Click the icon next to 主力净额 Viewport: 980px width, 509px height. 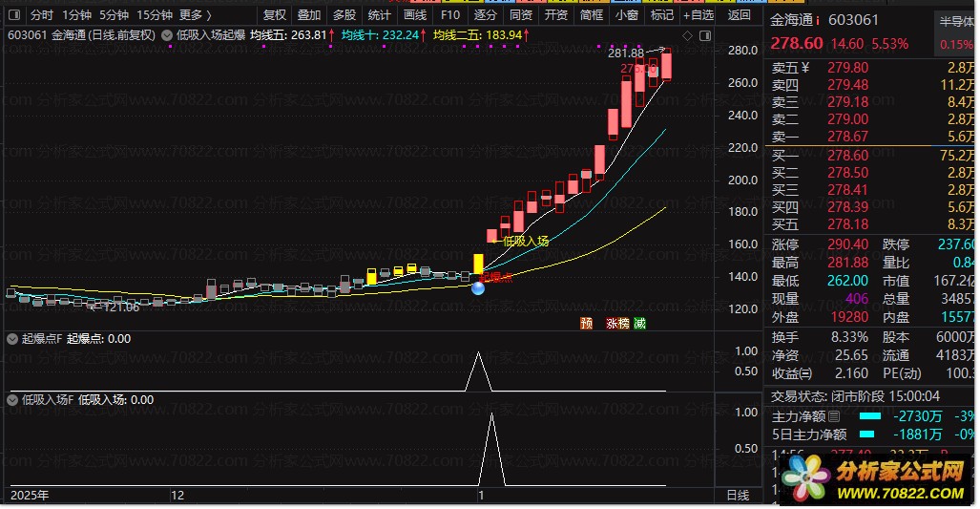coord(834,416)
